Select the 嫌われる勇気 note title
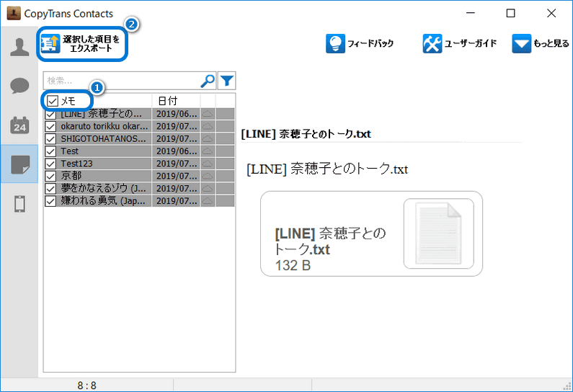The image size is (573, 392). pyautogui.click(x=103, y=201)
